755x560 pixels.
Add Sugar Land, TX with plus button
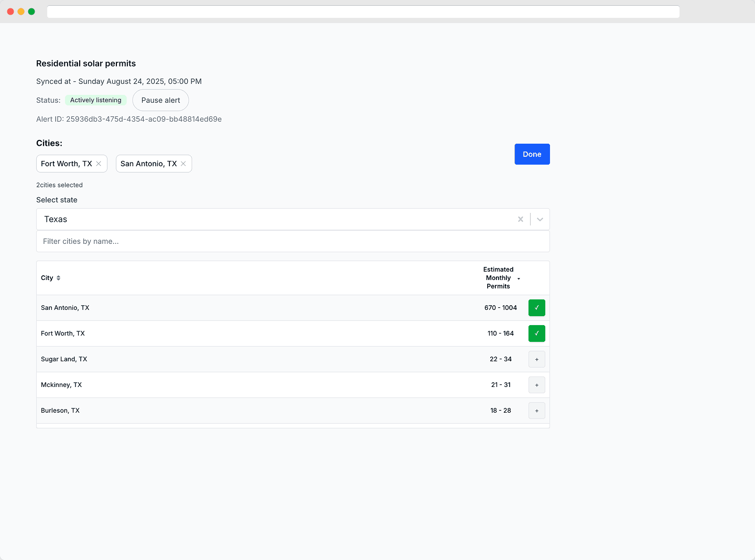pyautogui.click(x=536, y=359)
